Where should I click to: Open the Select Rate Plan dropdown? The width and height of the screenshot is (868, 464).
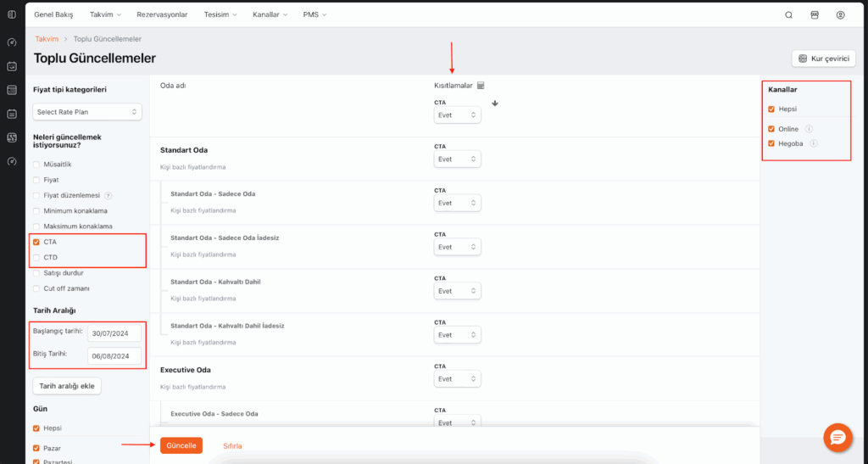pyautogui.click(x=87, y=112)
